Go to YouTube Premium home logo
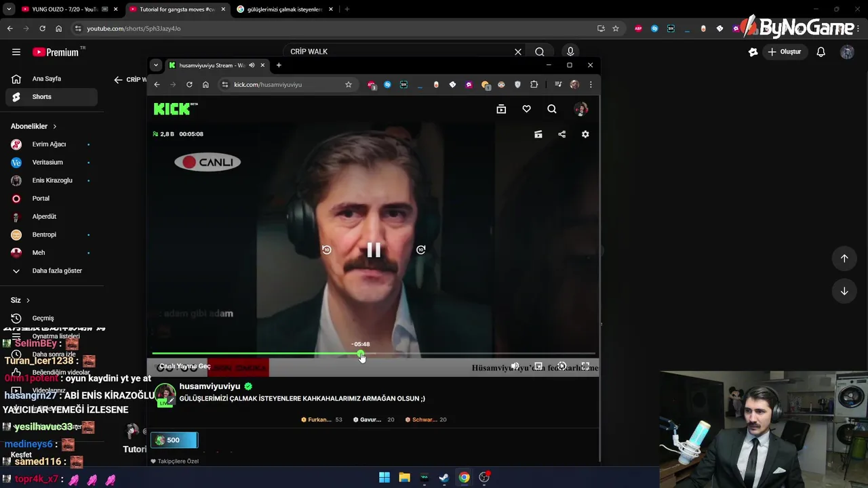Image resolution: width=868 pixels, height=488 pixels. [x=57, y=52]
